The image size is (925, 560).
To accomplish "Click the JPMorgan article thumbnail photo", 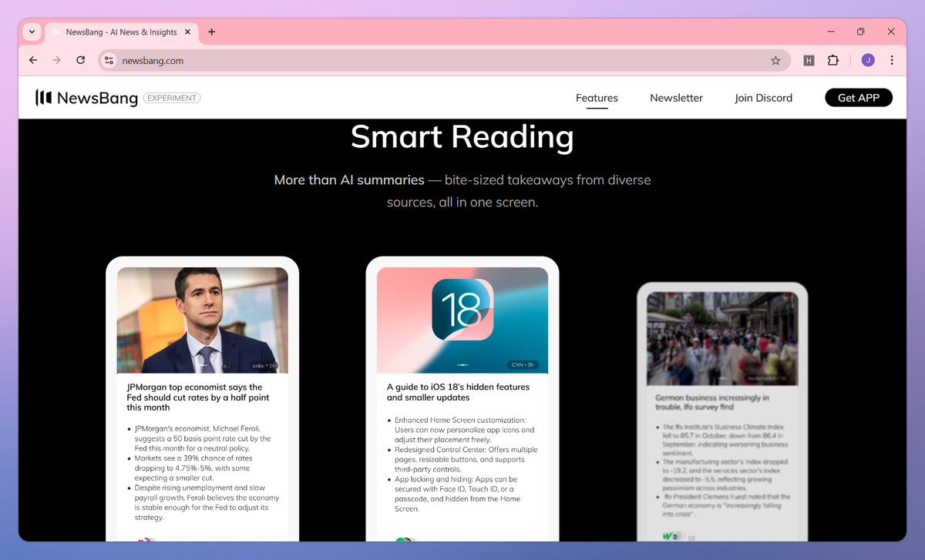I will point(202,320).
